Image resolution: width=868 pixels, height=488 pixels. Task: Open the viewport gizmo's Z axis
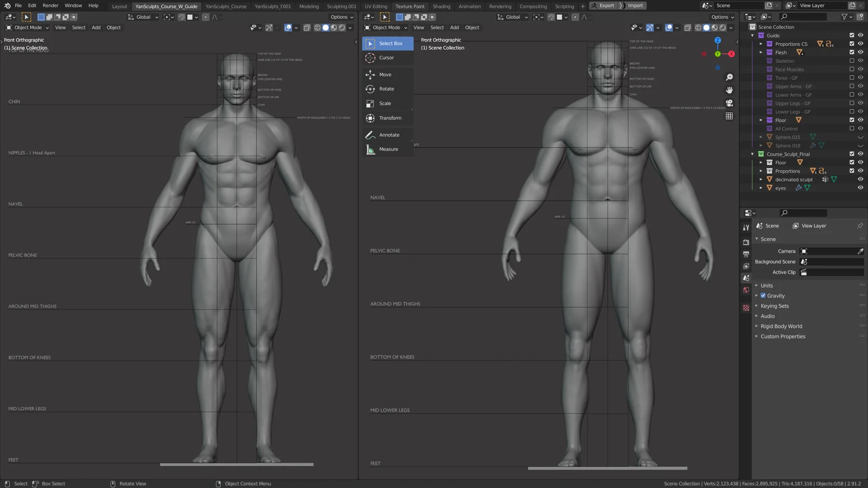click(x=718, y=40)
